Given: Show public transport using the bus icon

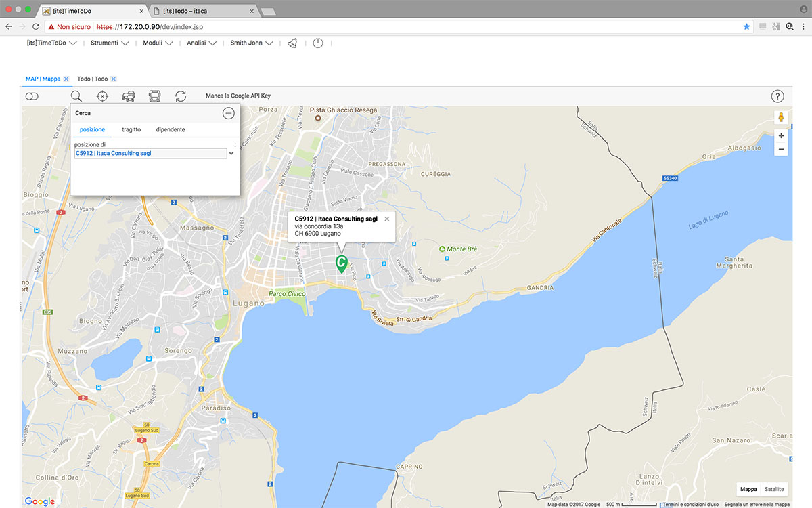Looking at the screenshot, I should 155,97.
